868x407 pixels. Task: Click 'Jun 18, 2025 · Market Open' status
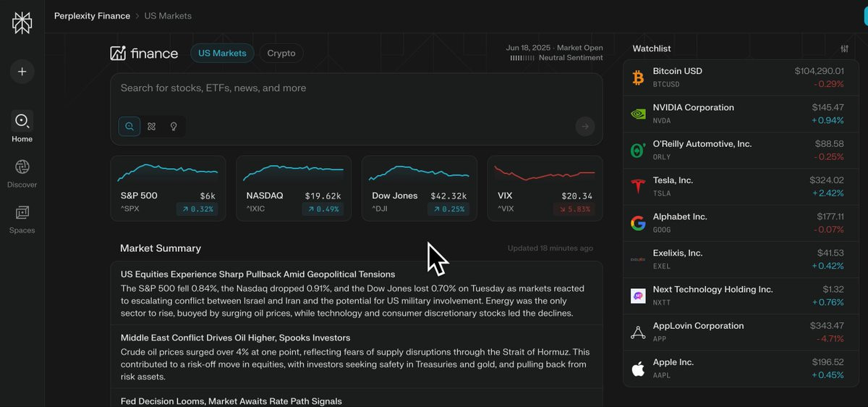pyautogui.click(x=555, y=48)
